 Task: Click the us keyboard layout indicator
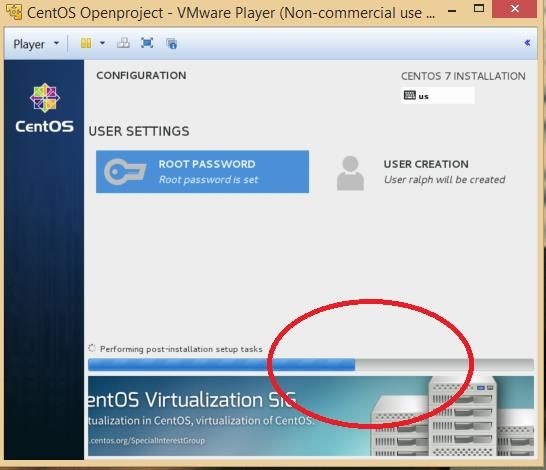[x=437, y=96]
